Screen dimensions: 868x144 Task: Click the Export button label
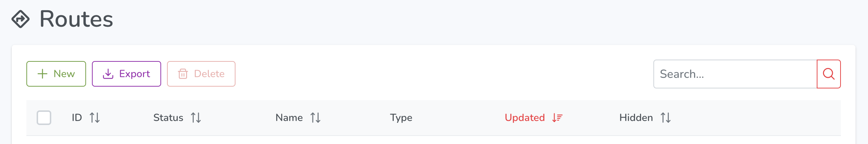(134, 74)
